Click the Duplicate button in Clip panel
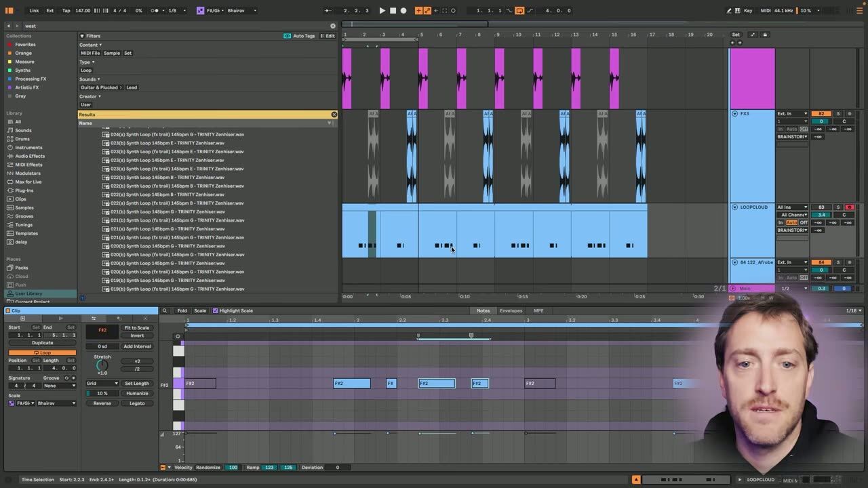This screenshot has height=488, width=868. (43, 343)
